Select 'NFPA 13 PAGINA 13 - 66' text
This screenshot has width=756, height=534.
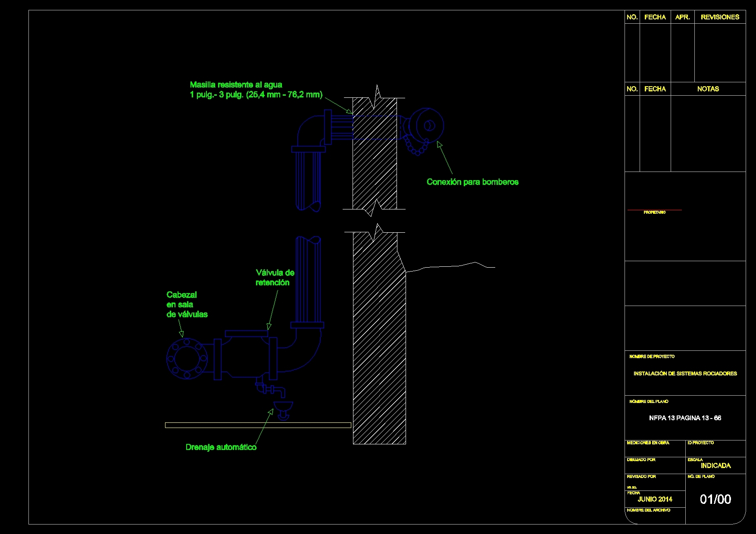685,418
